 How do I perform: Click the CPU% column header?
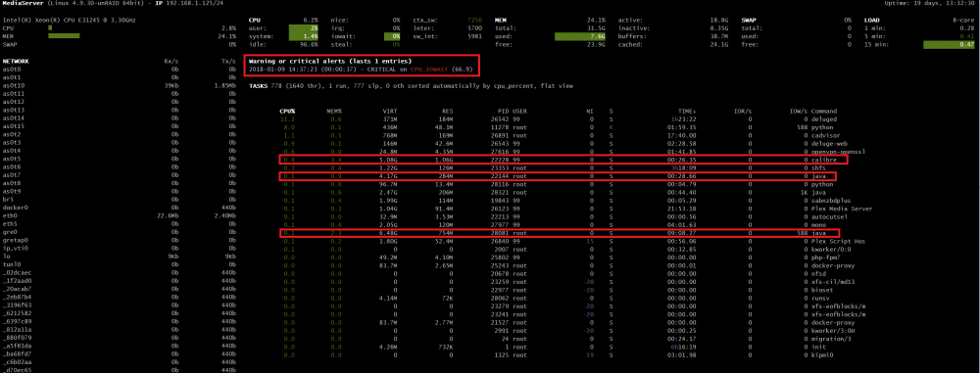tap(287, 112)
